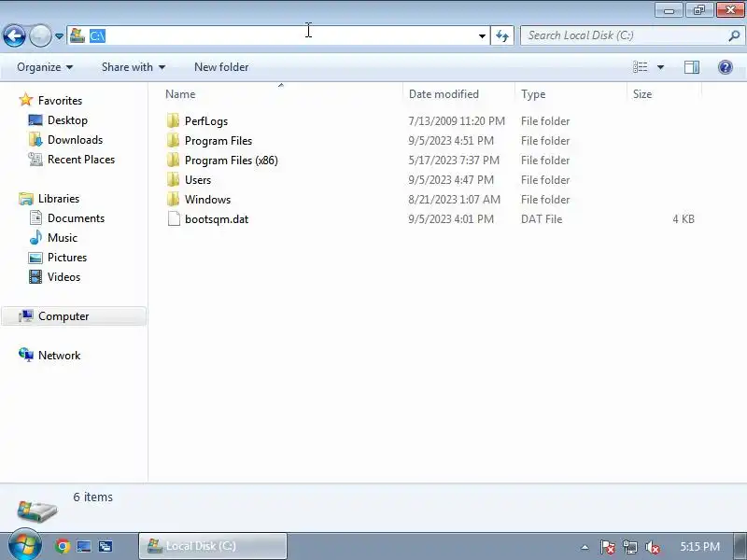The height and width of the screenshot is (560, 747).
Task: Sort by the Type column header
Action: point(533,94)
